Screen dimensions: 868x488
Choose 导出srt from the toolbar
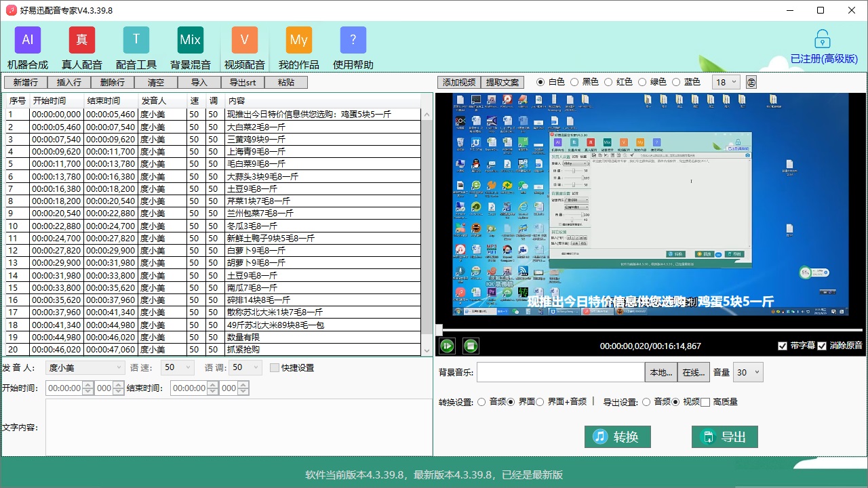(243, 81)
